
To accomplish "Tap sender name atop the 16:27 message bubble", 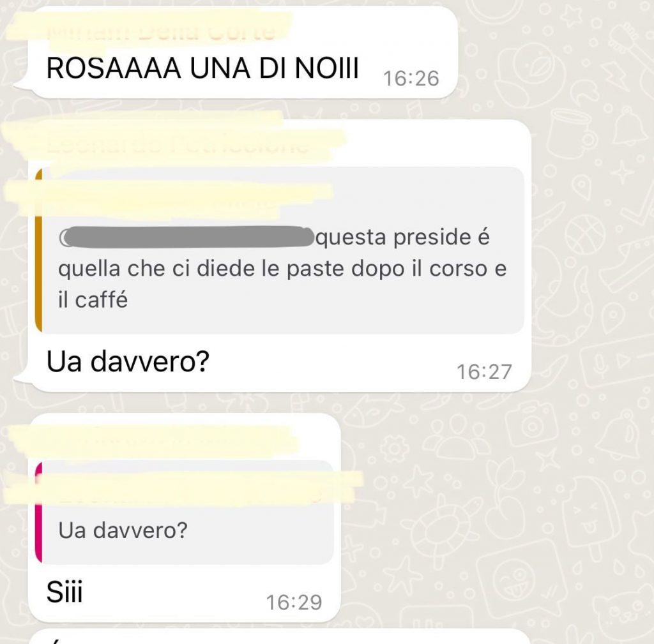I will click(x=178, y=144).
